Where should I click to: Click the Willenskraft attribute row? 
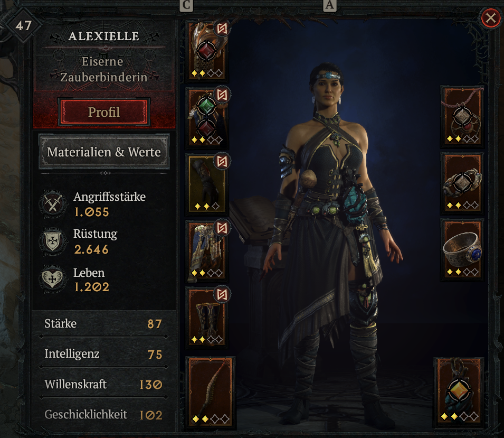click(x=103, y=384)
